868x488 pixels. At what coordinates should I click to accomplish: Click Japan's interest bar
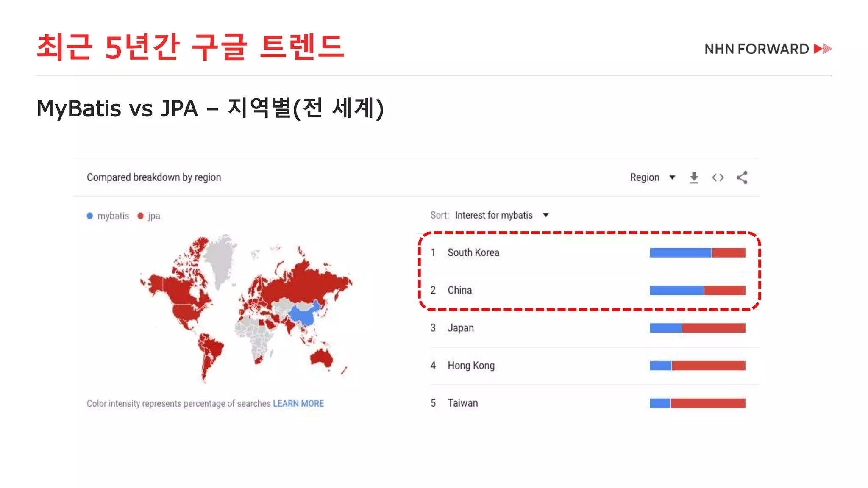[698, 328]
